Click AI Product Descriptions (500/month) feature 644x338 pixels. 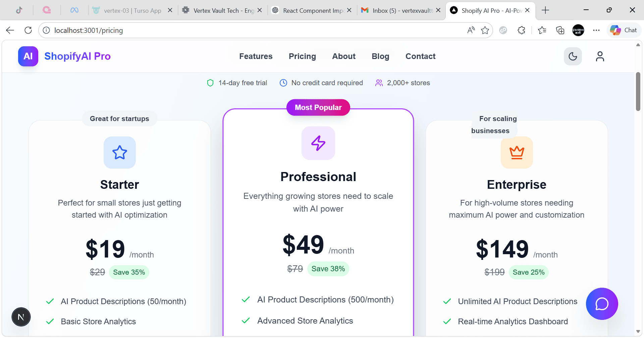click(x=325, y=300)
